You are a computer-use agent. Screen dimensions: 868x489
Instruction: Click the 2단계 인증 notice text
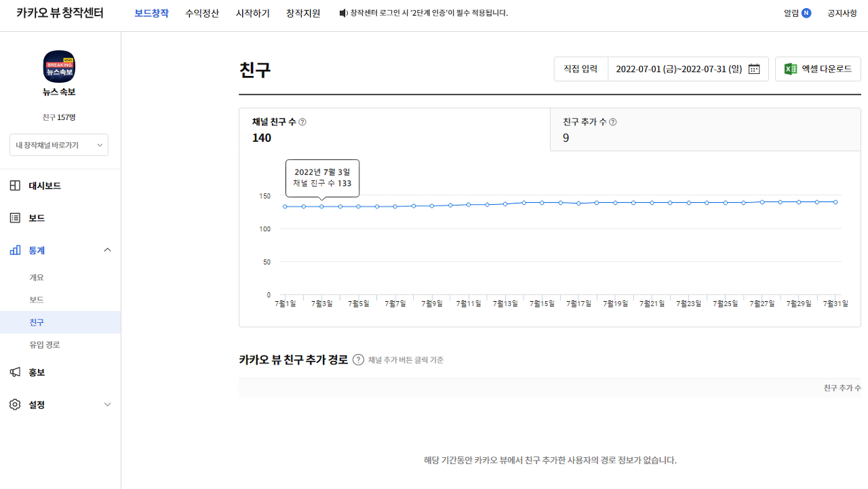pos(429,13)
